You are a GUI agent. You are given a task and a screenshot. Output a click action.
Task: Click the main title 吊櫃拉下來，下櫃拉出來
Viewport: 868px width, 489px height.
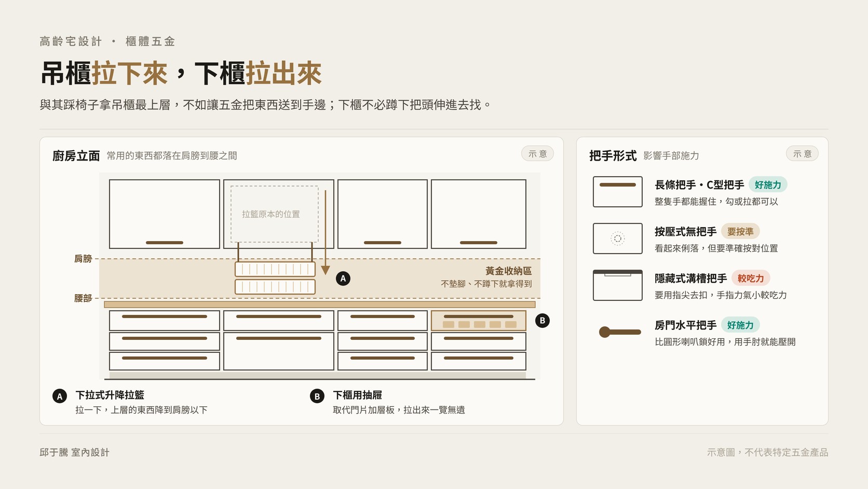coord(181,73)
